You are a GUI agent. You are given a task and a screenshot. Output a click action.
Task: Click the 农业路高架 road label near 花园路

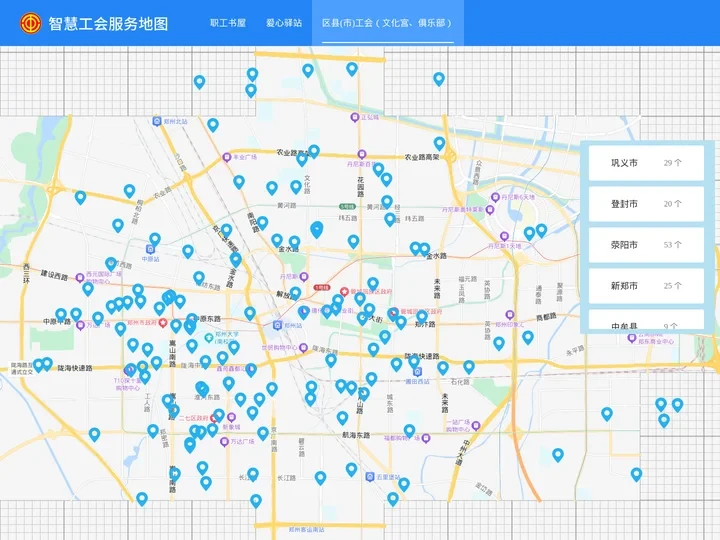pyautogui.click(x=422, y=157)
